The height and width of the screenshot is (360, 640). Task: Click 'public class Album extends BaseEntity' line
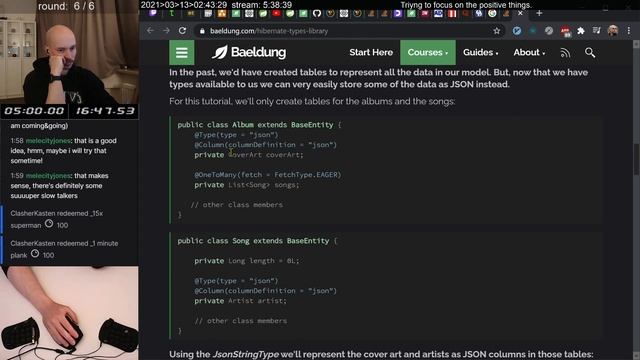coord(259,125)
